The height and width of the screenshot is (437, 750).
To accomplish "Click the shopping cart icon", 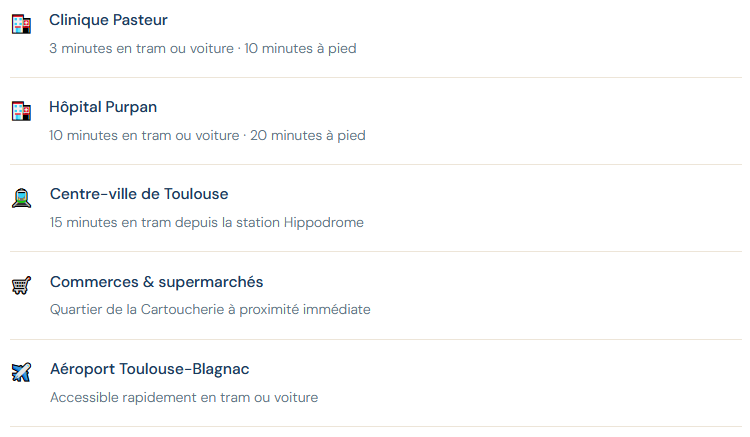I will [21, 285].
